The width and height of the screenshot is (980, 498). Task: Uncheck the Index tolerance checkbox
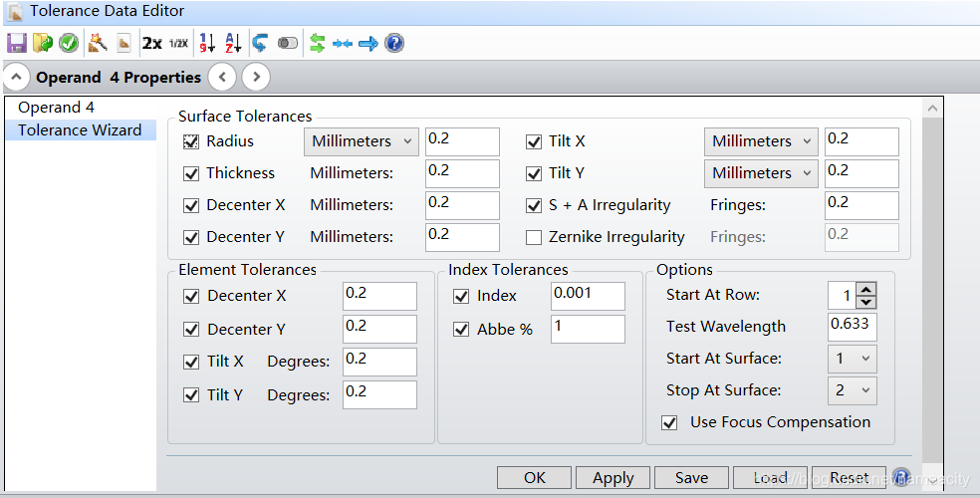pyautogui.click(x=461, y=296)
